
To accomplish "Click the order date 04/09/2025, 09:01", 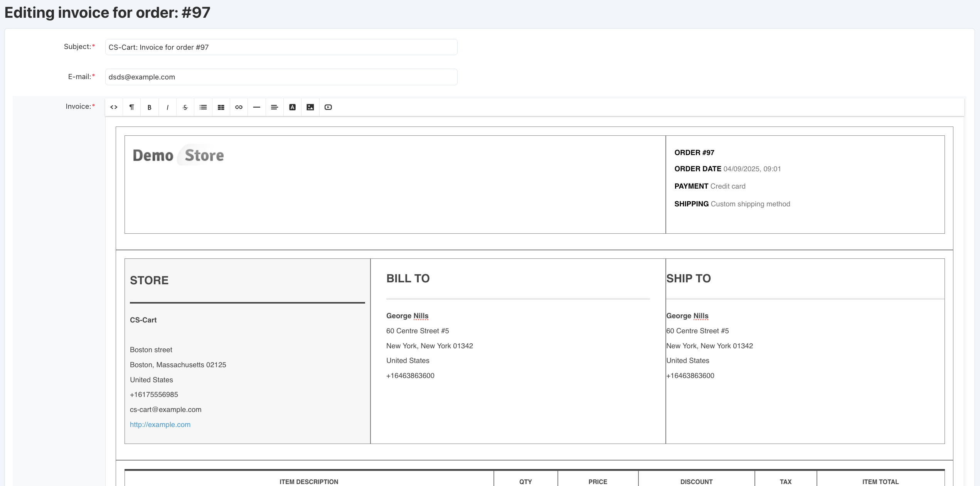I will coord(752,169).
